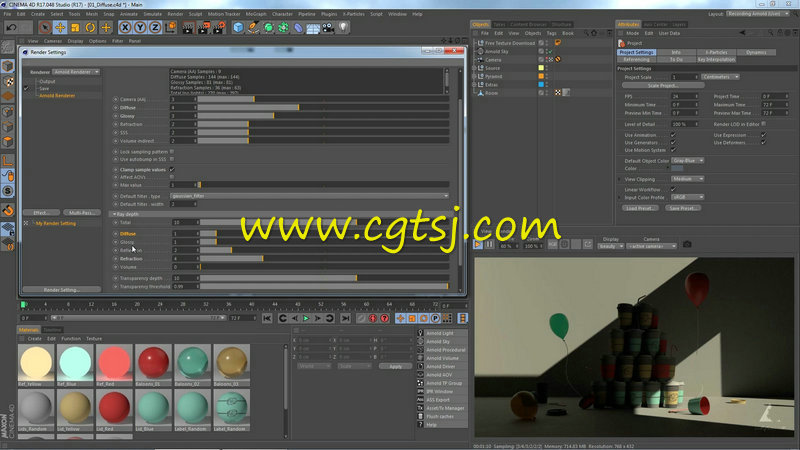Toggle Use Animation checkbox

(673, 135)
